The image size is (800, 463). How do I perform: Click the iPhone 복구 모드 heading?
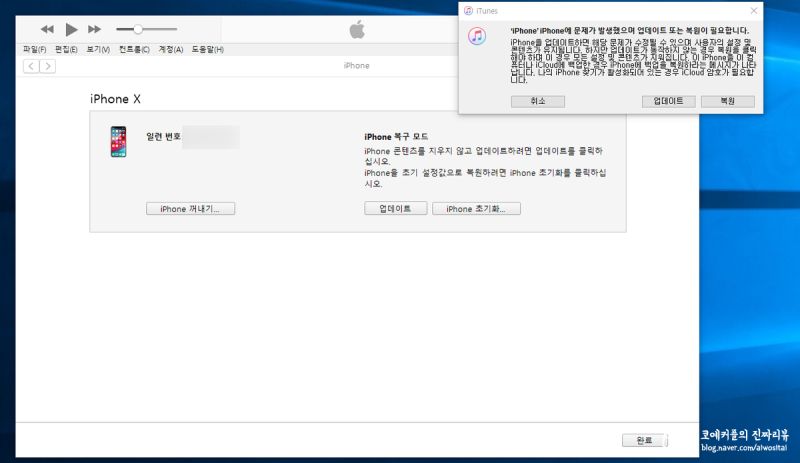click(x=396, y=137)
